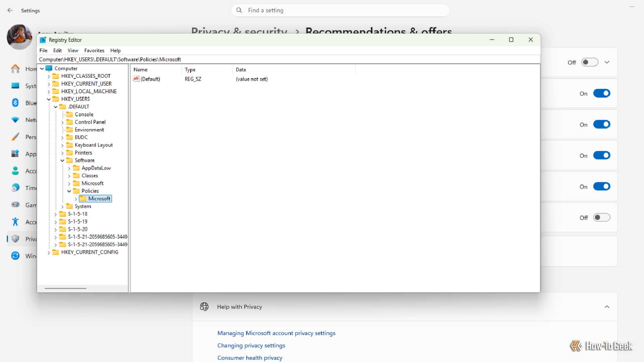Click the Help with Privacy globe icon

(204, 307)
